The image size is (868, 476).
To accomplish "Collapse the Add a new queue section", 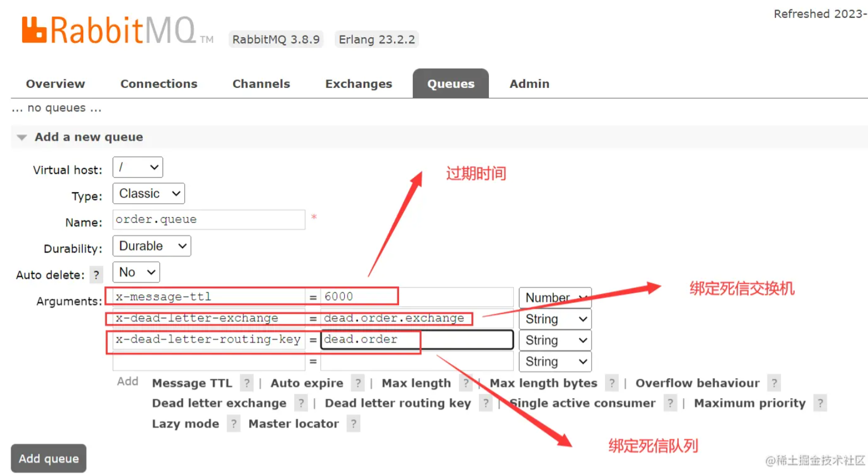I will point(89,137).
